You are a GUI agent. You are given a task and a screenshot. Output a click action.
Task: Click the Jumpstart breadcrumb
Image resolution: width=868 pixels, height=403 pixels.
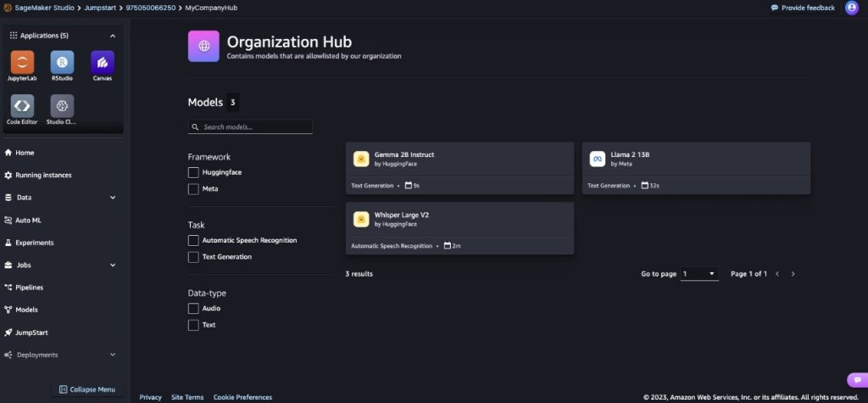coord(100,8)
